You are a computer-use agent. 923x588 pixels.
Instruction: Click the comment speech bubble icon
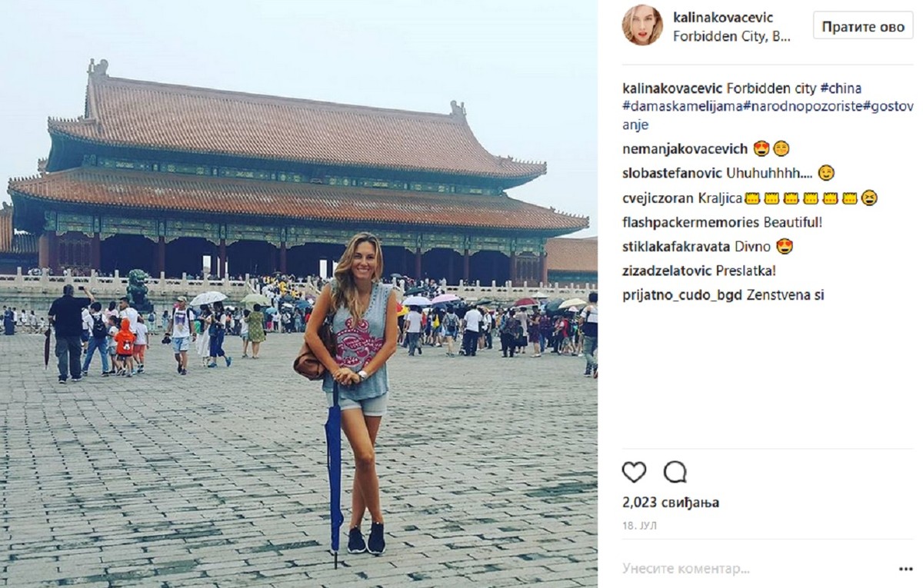pos(675,472)
